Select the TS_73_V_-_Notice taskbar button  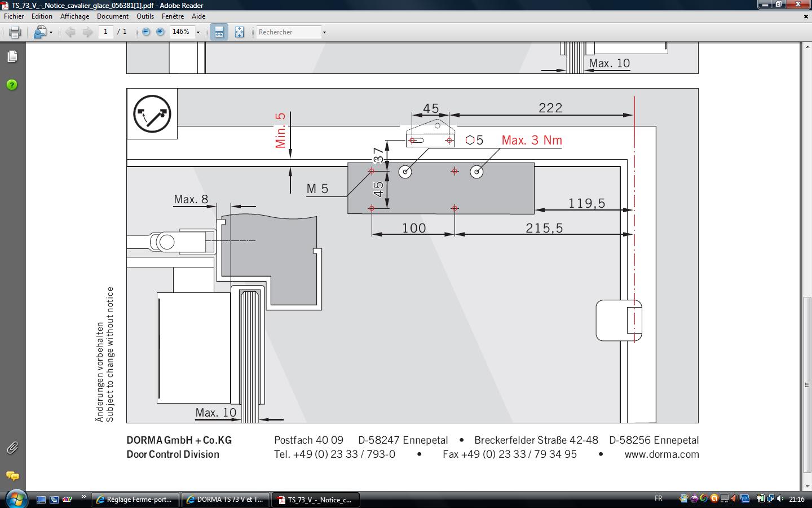pos(316,500)
